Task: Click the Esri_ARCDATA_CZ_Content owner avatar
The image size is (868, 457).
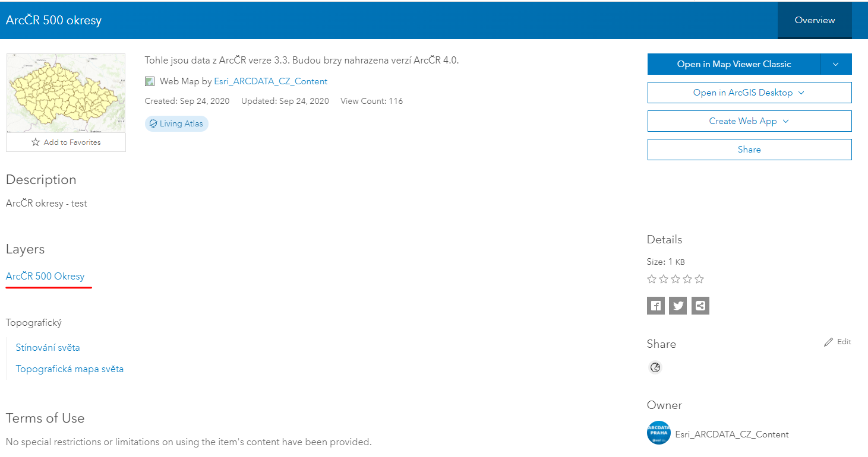Action: pos(658,433)
